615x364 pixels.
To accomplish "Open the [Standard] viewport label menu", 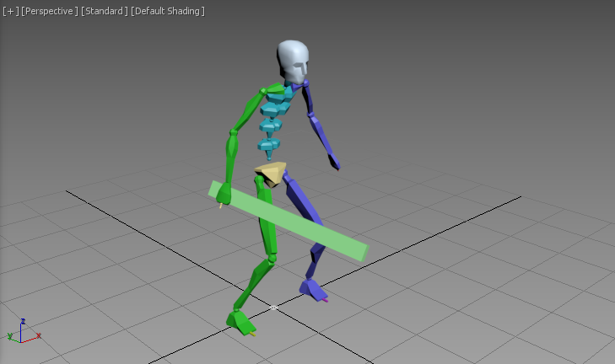I will 105,11.
